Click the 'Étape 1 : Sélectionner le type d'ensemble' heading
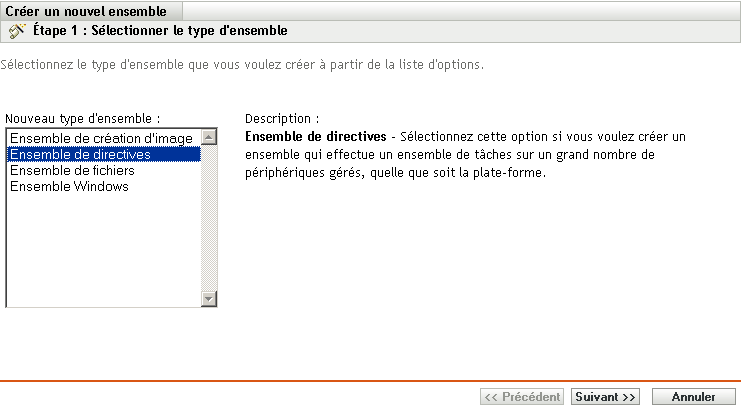The image size is (741, 411). point(160,31)
